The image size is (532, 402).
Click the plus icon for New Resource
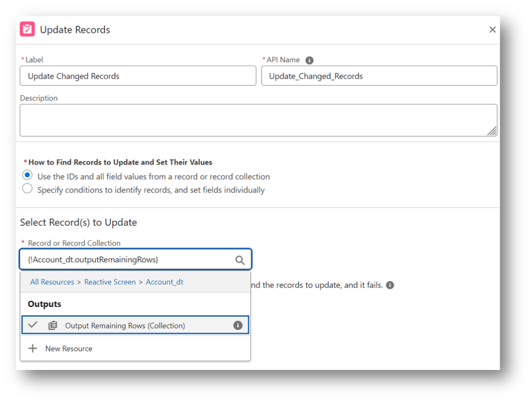[33, 349]
